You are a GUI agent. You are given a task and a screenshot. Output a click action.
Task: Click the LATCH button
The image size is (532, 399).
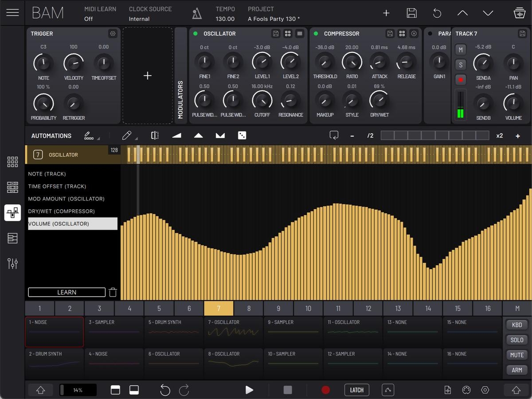pos(356,390)
